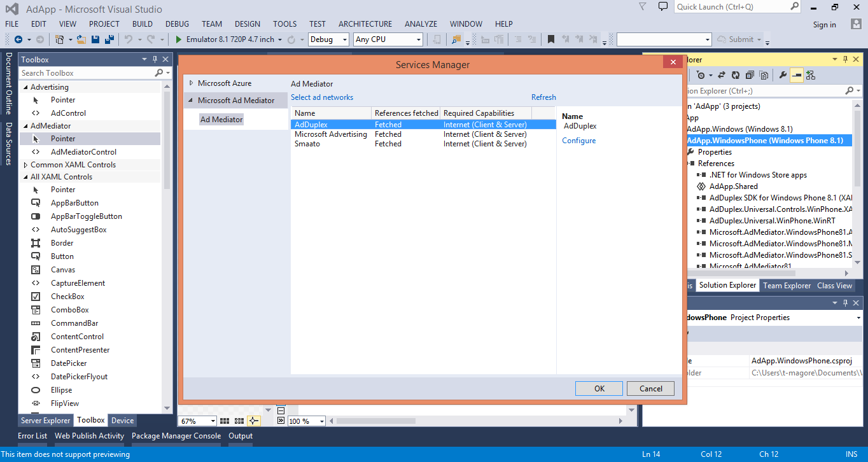The image size is (868, 462).
Task: Click the Collapse All icon in Solution Explorer
Action: 750,75
